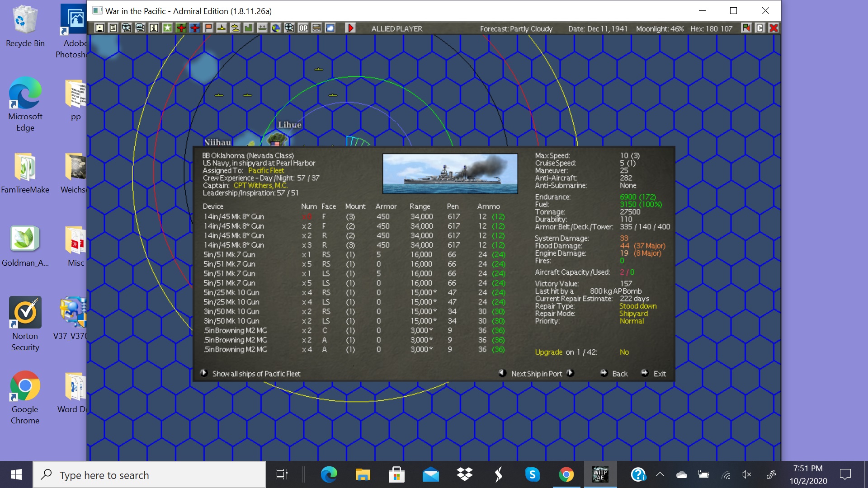Open the information 'i' toolbar icon
Viewport: 868px width, 488px height.
pos(154,28)
